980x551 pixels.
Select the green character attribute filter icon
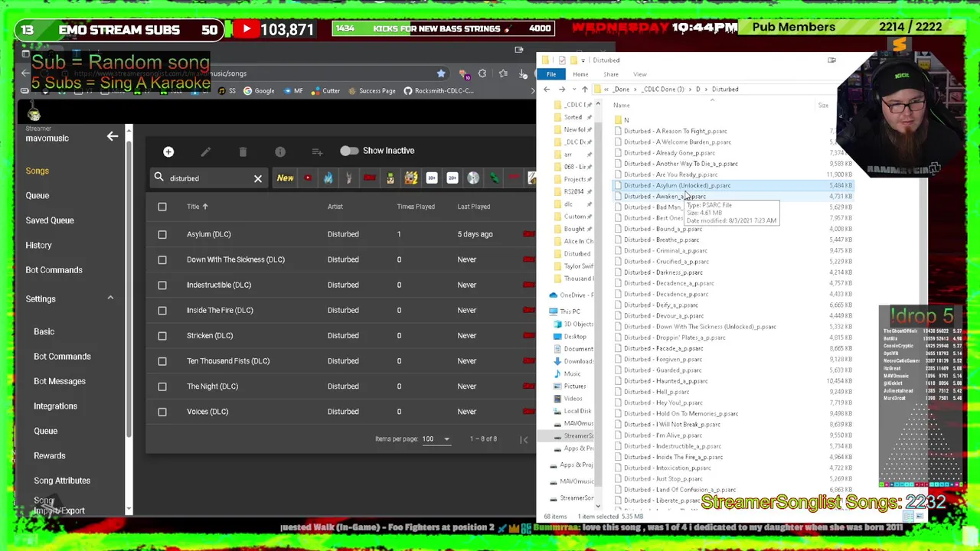tap(390, 178)
